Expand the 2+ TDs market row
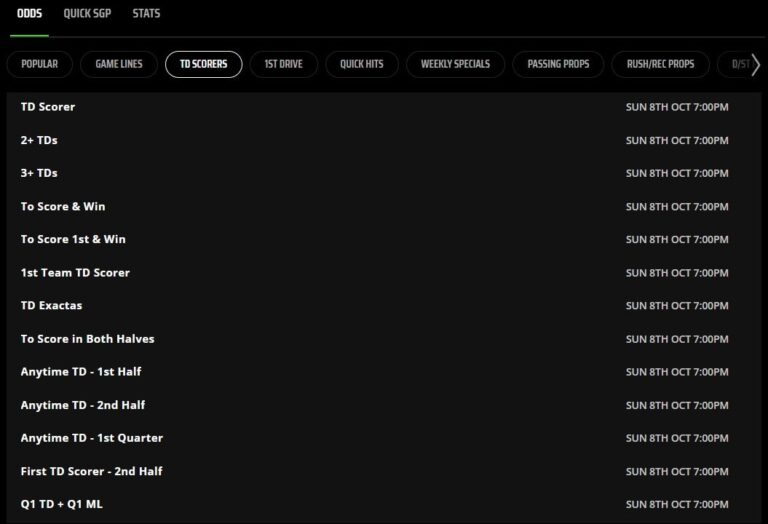 coord(39,140)
